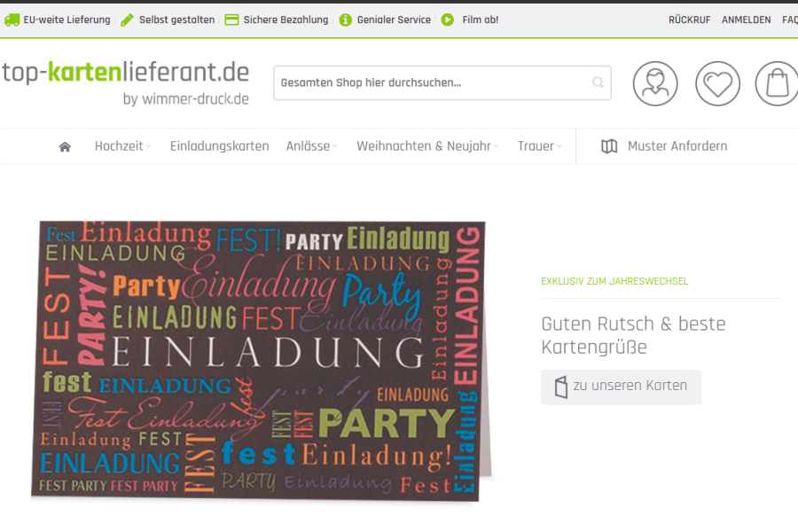This screenshot has width=798, height=532.
Task: Expand Weihnachten & Neujahr dropdown menu
Action: [x=427, y=146]
